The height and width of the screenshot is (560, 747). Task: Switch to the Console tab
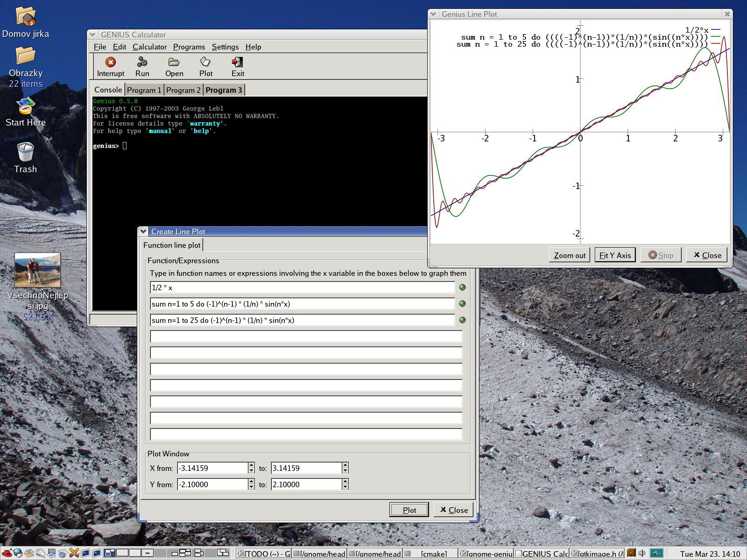[108, 90]
